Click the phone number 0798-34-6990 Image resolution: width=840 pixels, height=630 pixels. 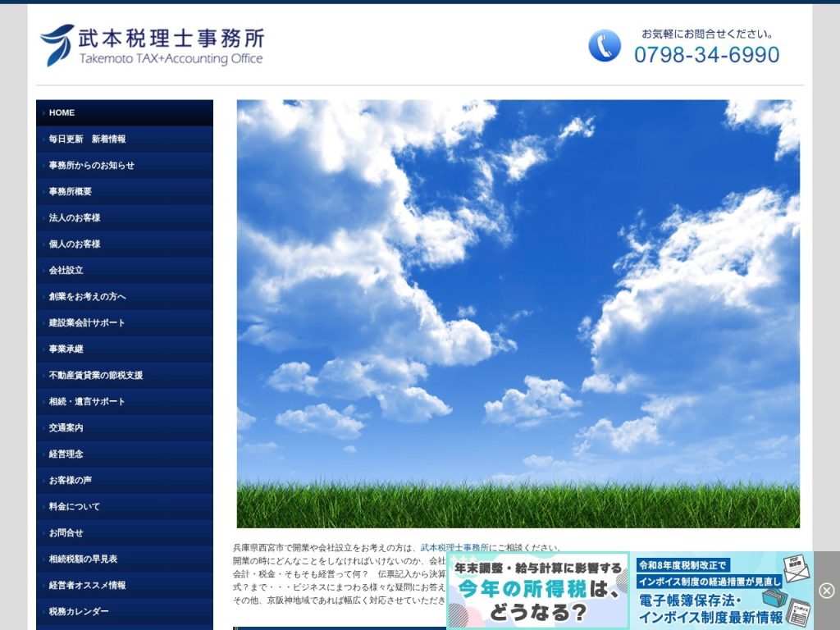coord(706,55)
